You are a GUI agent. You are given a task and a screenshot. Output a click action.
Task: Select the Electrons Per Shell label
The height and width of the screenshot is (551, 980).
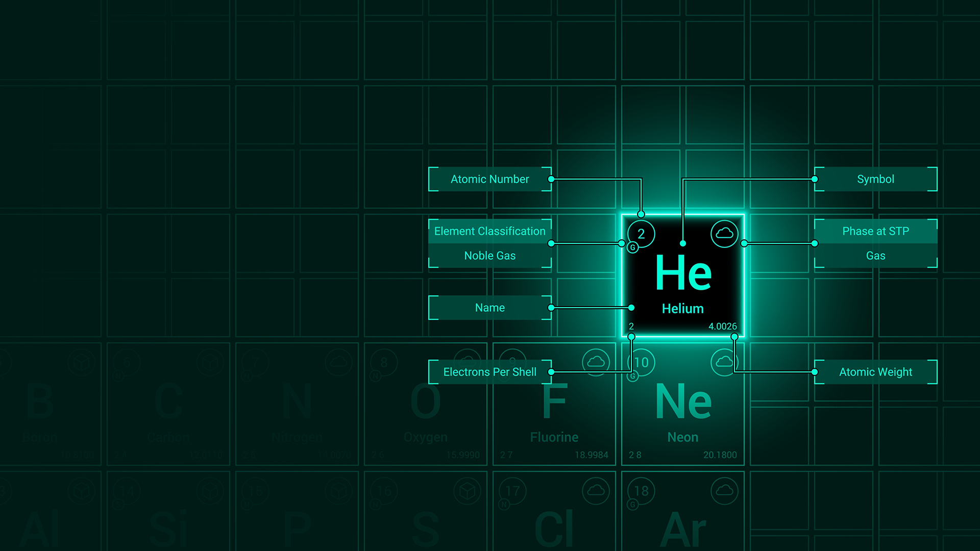(x=489, y=372)
